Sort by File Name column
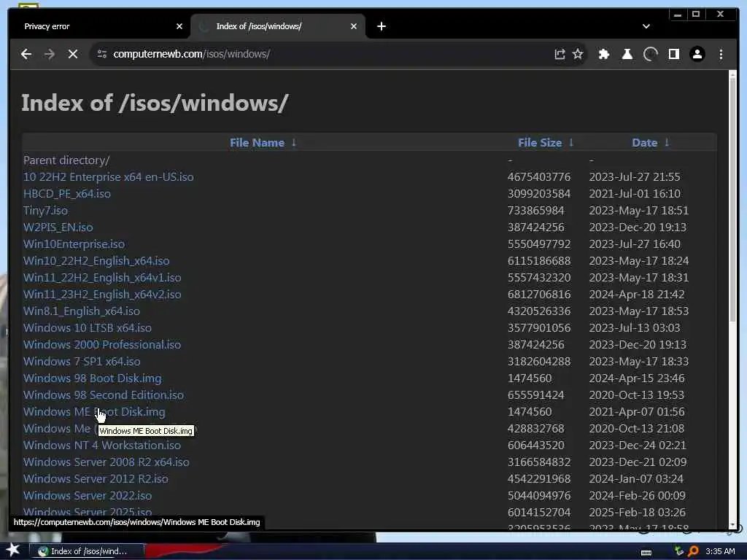 (257, 143)
